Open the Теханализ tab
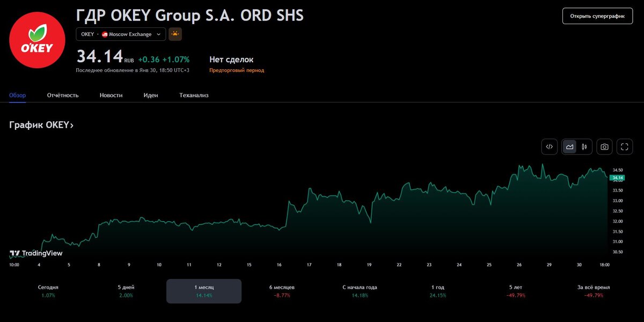The height and width of the screenshot is (322, 644). click(195, 94)
